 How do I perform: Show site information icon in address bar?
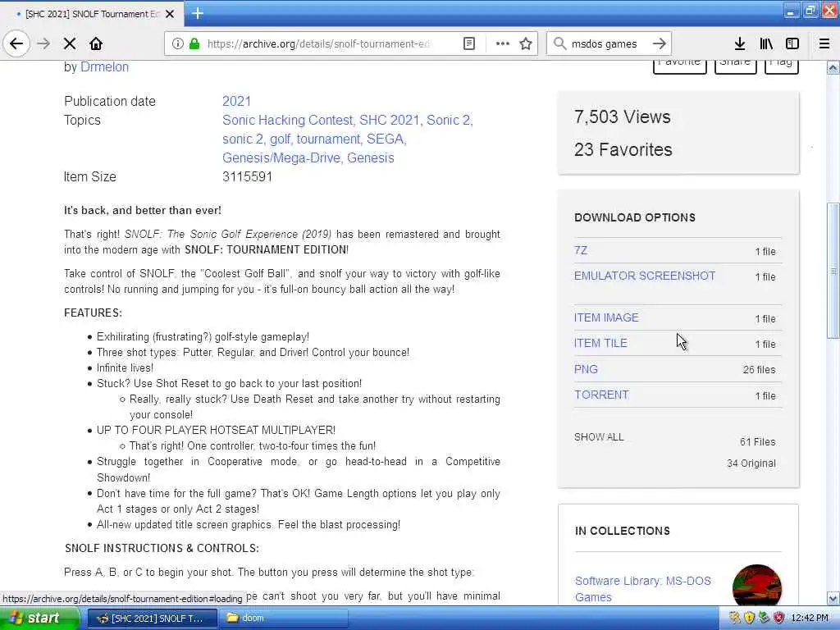pos(177,43)
